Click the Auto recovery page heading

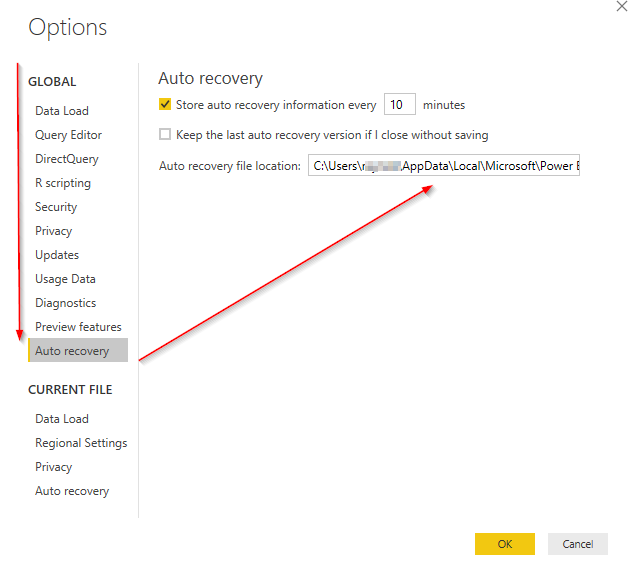point(211,79)
